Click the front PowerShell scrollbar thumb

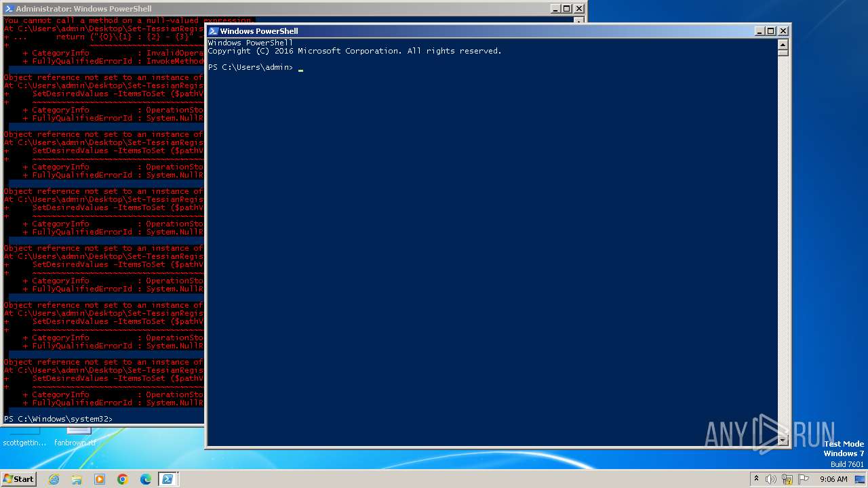(783, 52)
